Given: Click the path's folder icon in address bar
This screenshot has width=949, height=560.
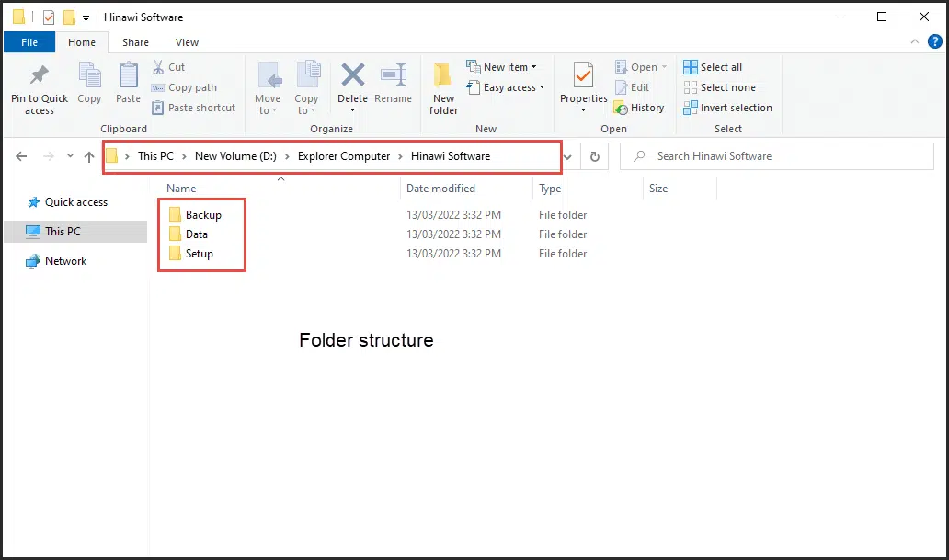Looking at the screenshot, I should tap(111, 156).
